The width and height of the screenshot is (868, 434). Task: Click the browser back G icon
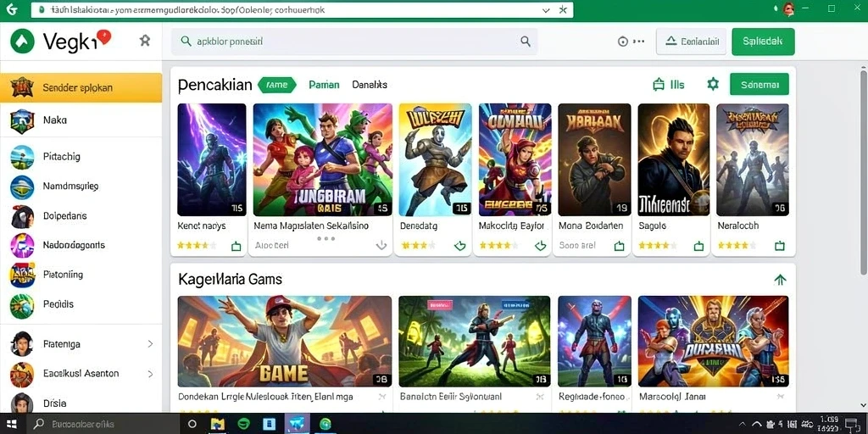pos(12,9)
